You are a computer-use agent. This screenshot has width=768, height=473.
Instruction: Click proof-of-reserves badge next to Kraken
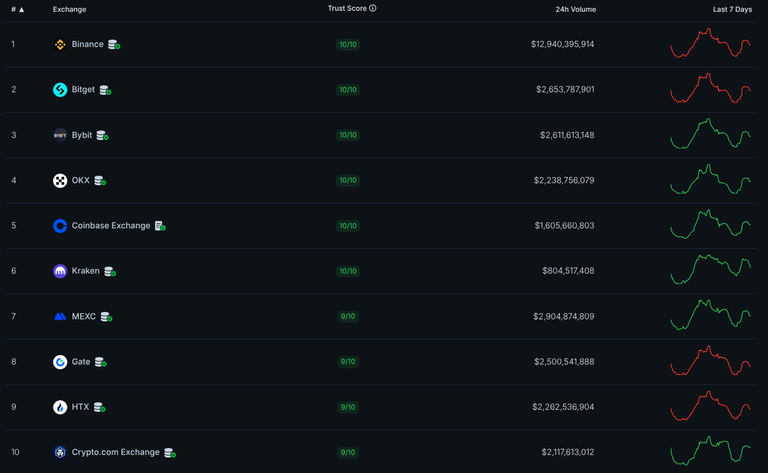click(110, 272)
